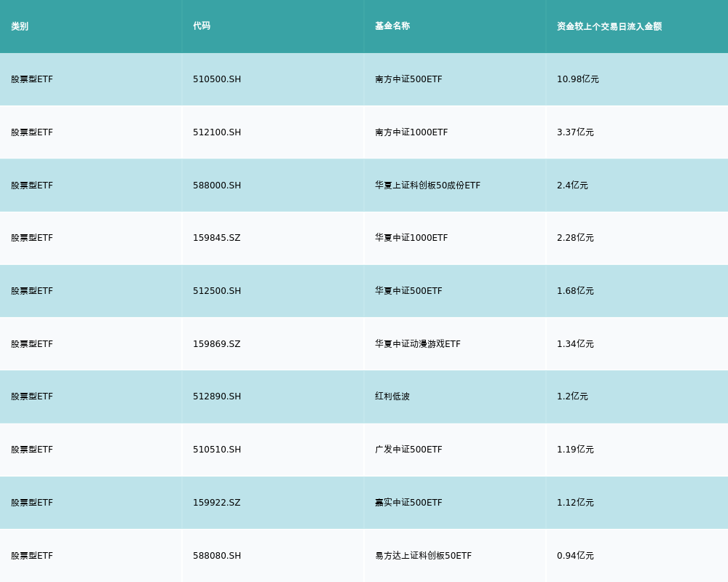The width and height of the screenshot is (728, 582).
Task: Click inflow value 1.68亿元
Action: click(x=575, y=291)
